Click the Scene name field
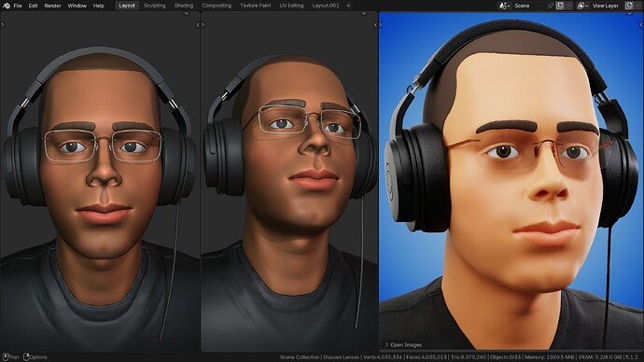644x362 pixels. pyautogui.click(x=528, y=6)
